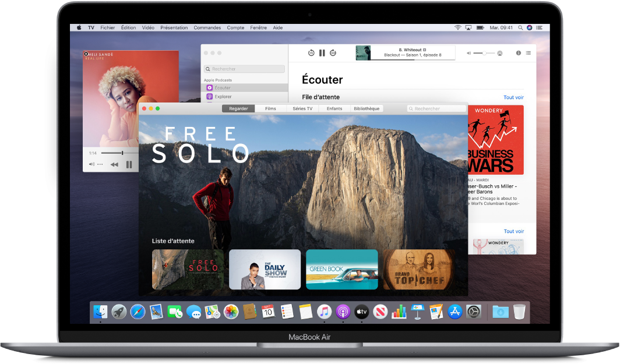The height and width of the screenshot is (364, 620).
Task: Click the episode info icon in Podcasts toolbar
Action: (518, 52)
